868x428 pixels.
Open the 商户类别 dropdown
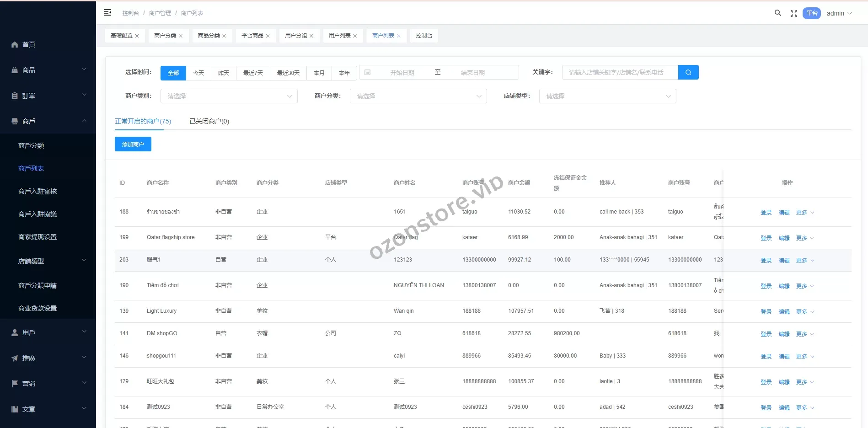[229, 96]
